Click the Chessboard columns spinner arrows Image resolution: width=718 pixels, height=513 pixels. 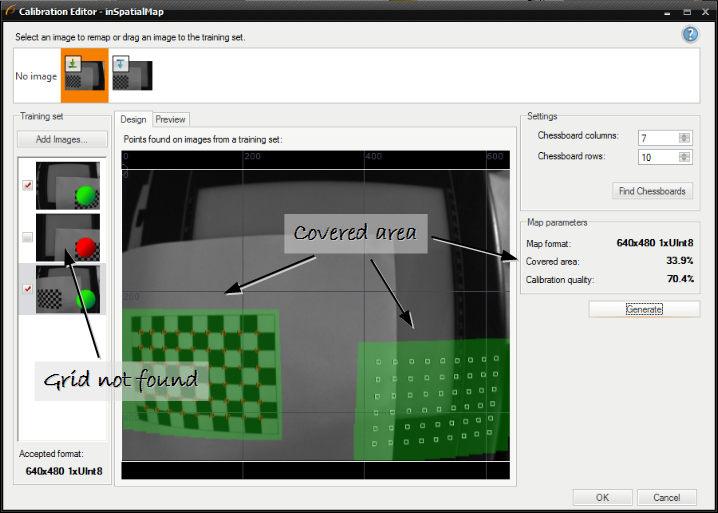click(684, 138)
